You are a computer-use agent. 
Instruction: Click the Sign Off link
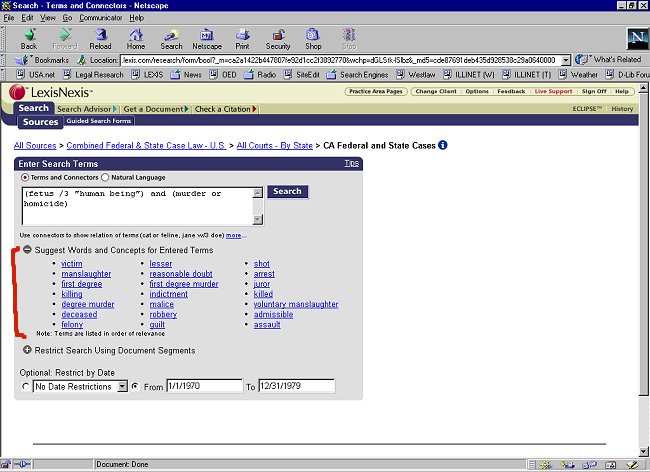[594, 91]
